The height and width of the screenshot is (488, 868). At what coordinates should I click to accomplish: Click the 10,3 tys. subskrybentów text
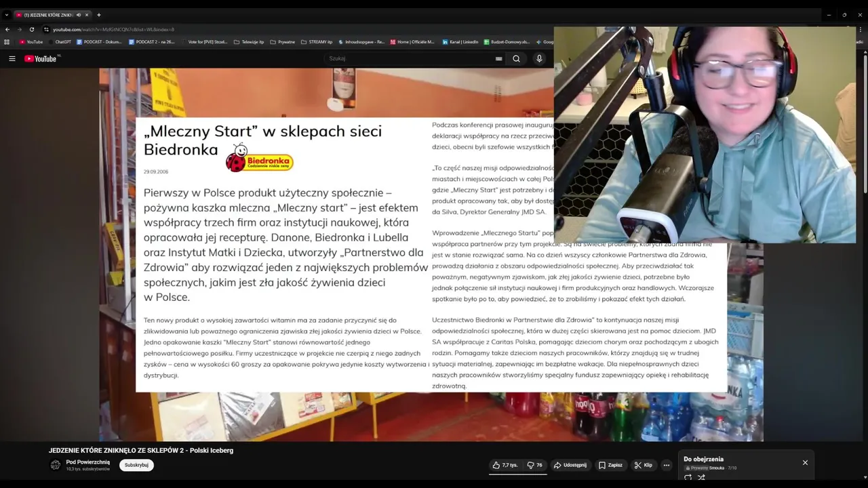[x=87, y=469]
